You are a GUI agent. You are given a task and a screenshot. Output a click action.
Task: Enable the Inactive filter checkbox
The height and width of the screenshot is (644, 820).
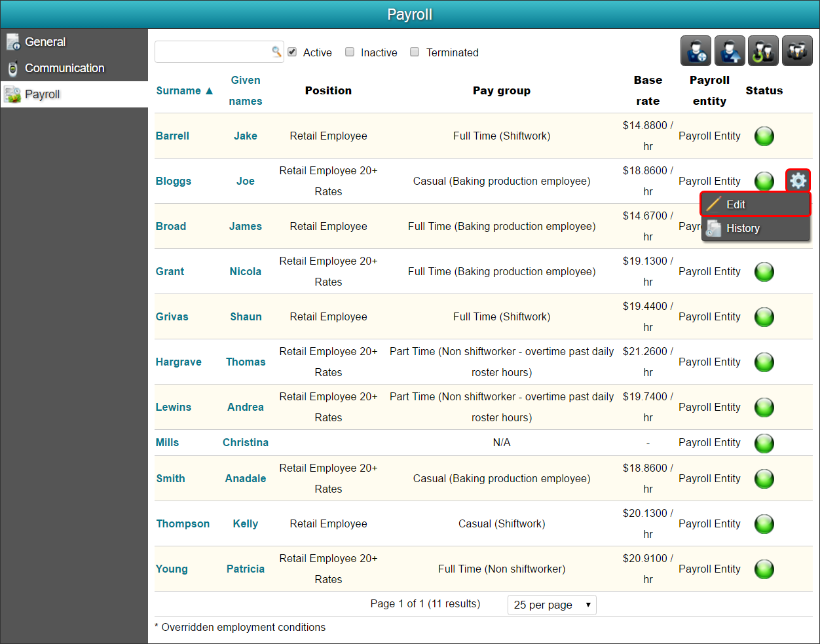[350, 52]
